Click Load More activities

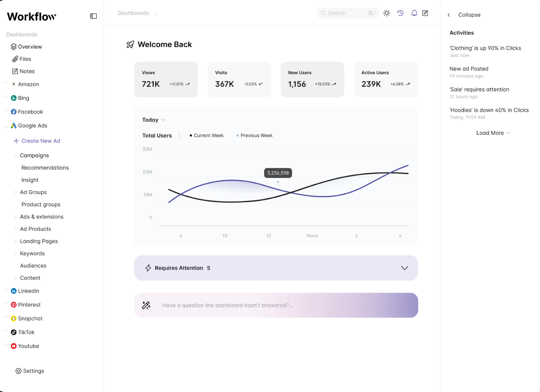click(490, 133)
